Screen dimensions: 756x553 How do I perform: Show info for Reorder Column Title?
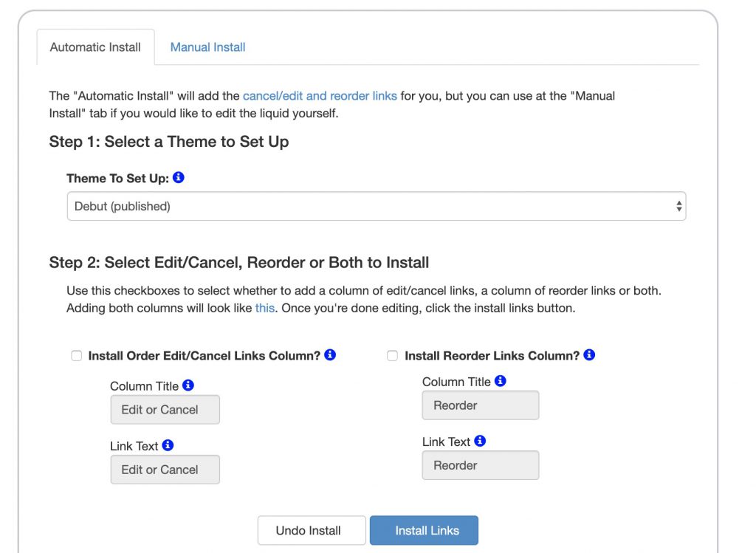[x=501, y=381]
